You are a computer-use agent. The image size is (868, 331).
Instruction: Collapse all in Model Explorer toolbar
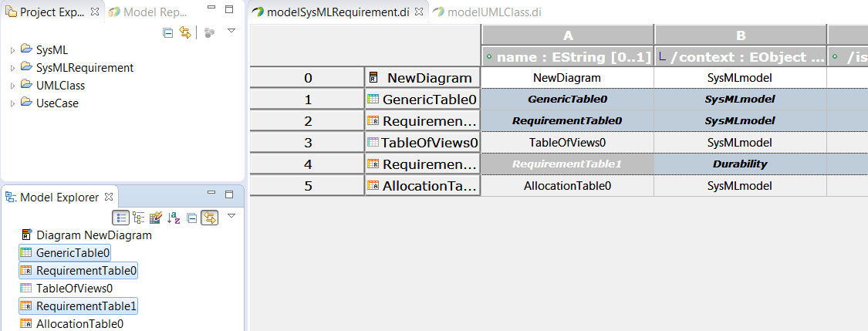pyautogui.click(x=191, y=218)
